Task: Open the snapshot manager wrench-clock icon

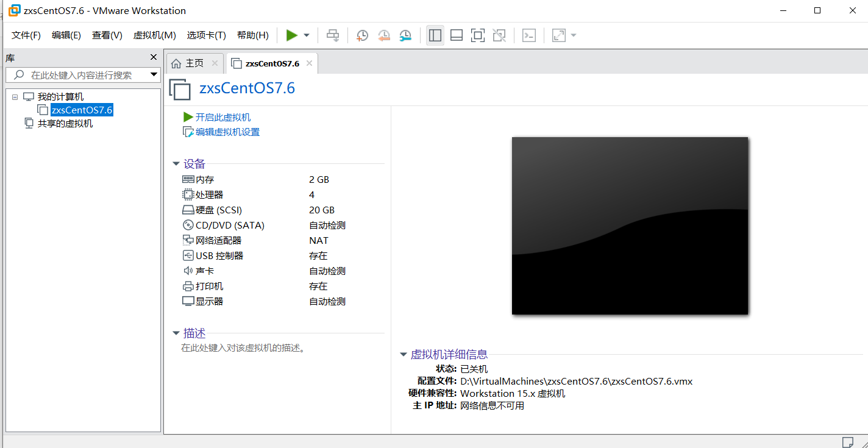Action: (x=405, y=35)
